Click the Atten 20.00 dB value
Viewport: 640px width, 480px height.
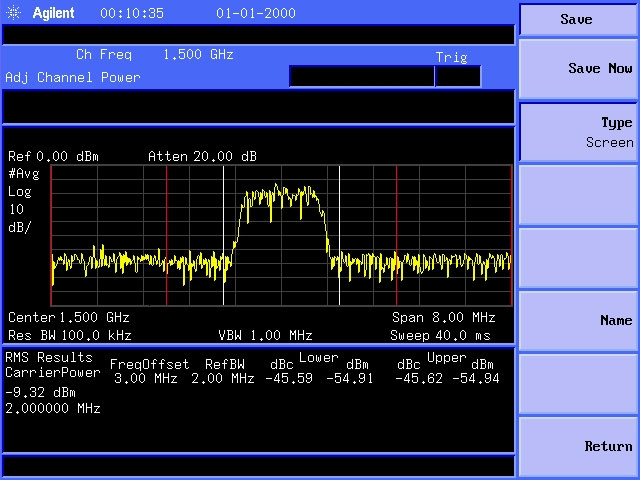click(202, 156)
